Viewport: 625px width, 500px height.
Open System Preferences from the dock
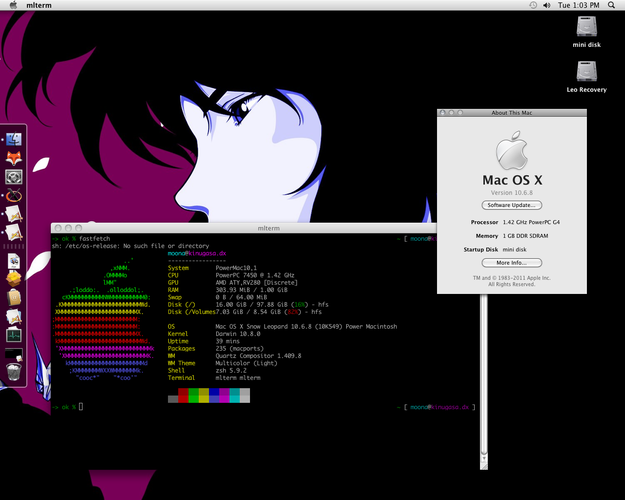click(x=14, y=177)
